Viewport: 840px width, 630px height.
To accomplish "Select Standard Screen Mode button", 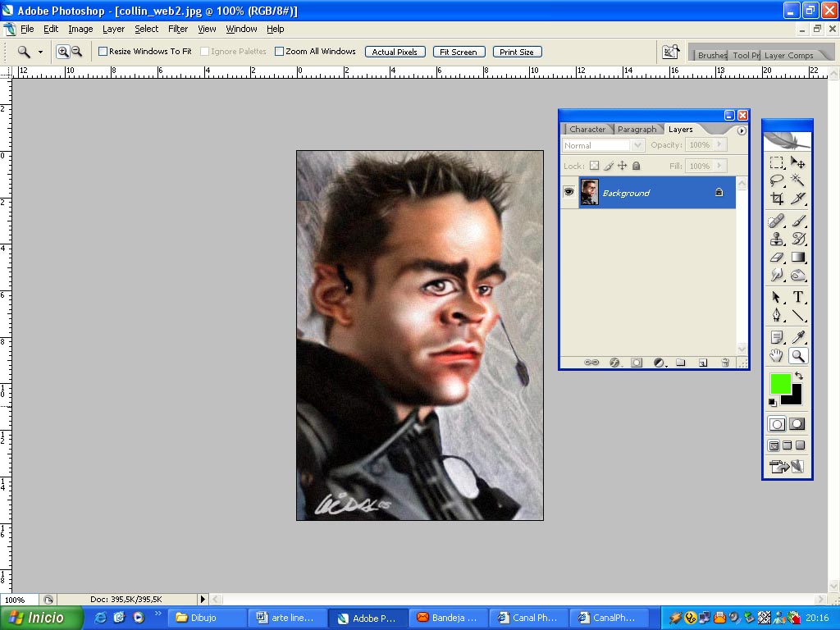I will pos(774,445).
